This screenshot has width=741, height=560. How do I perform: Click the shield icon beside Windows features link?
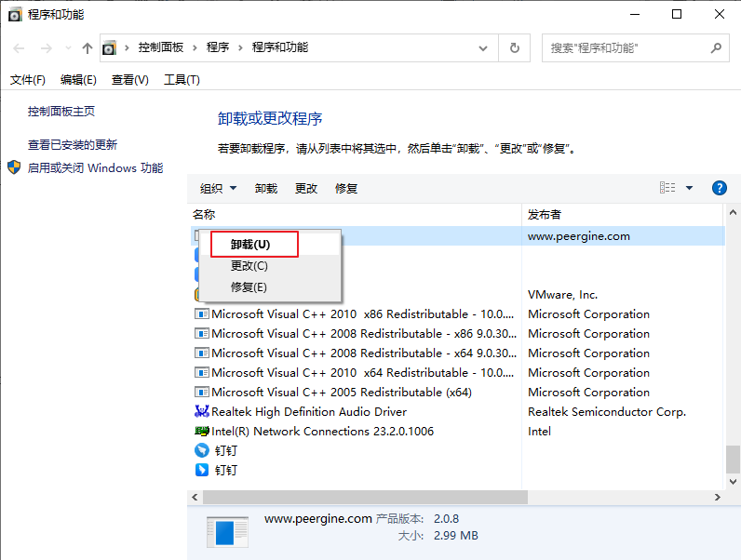(x=14, y=167)
